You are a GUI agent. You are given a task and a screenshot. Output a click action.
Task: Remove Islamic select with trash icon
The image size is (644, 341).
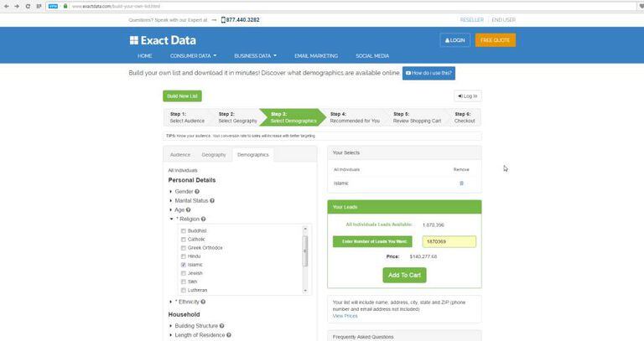click(461, 183)
